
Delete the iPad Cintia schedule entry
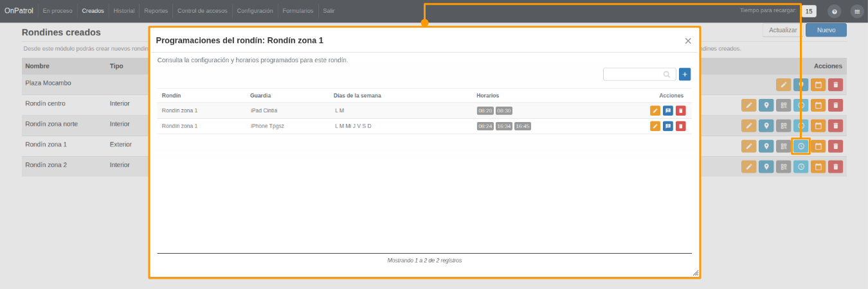(x=681, y=110)
